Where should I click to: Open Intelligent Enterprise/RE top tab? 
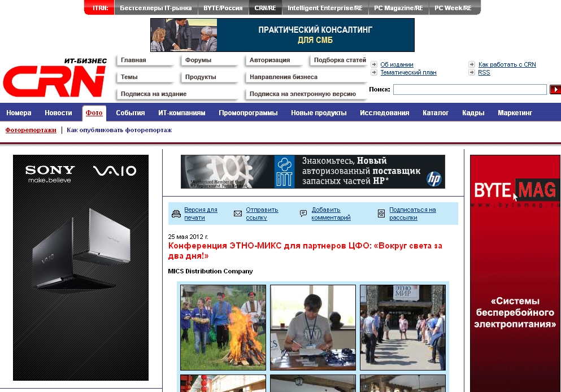pyautogui.click(x=325, y=8)
